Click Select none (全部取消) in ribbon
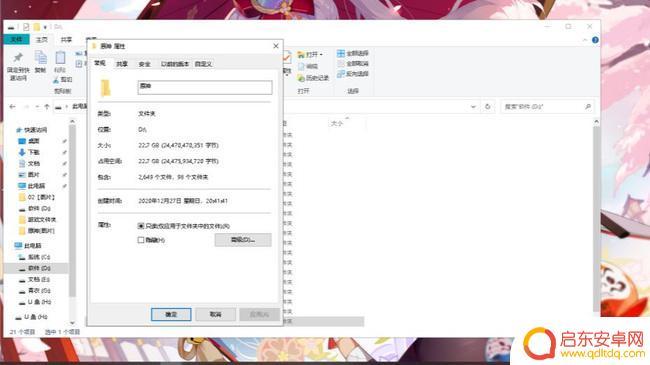 352,63
